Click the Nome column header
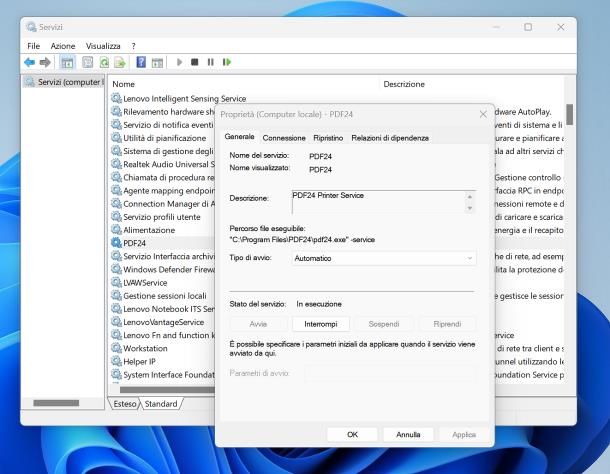Viewport: 610px width, 474px height. coord(123,84)
